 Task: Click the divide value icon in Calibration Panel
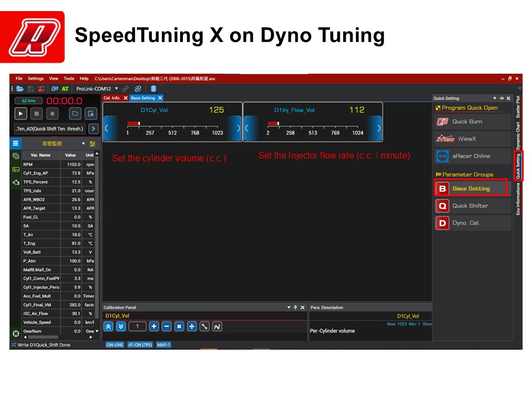(192, 326)
